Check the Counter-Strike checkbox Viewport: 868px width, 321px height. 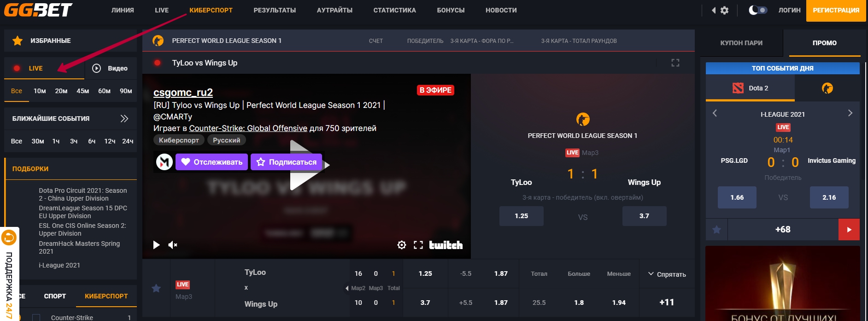coord(36,317)
